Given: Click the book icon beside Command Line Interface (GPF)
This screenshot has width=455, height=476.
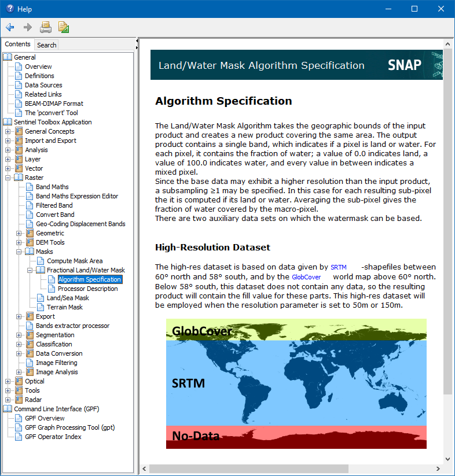Looking at the screenshot, I should 8,409.
